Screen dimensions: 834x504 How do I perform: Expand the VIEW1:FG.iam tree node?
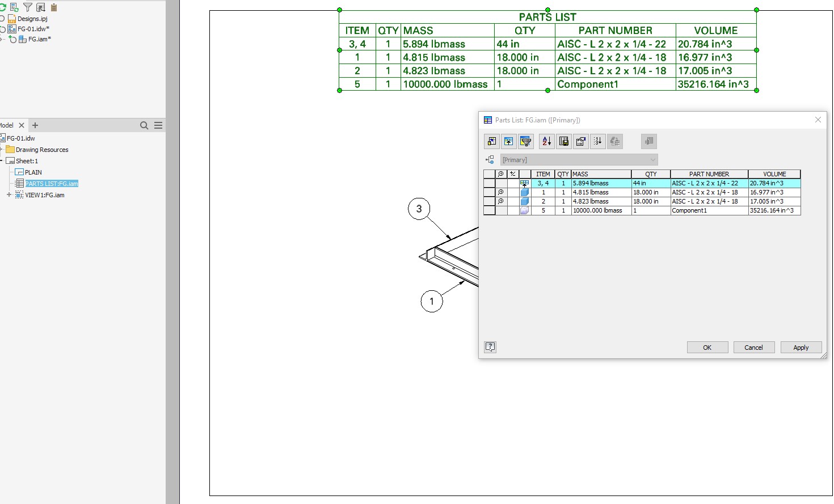point(9,194)
